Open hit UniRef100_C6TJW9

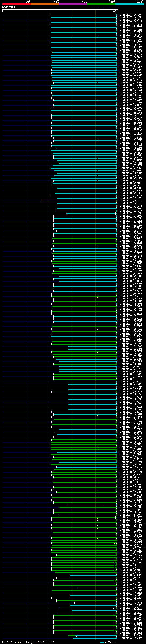131,15
